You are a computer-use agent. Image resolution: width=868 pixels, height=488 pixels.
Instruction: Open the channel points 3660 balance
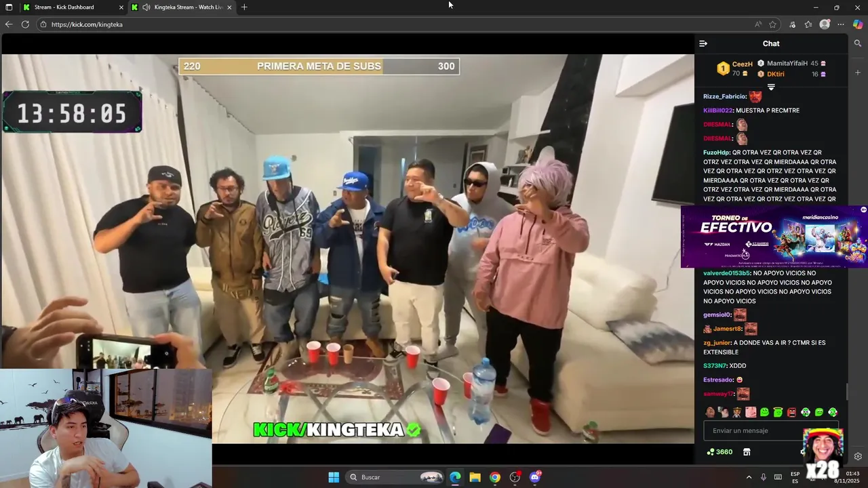[719, 452]
